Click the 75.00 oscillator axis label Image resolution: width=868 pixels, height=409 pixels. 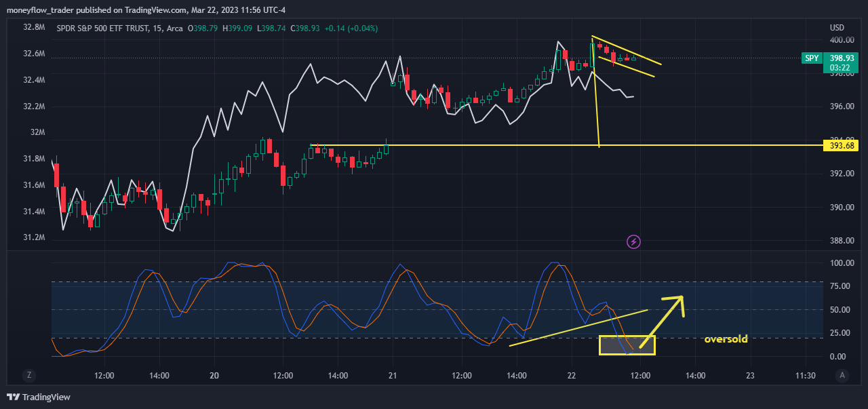(x=839, y=286)
